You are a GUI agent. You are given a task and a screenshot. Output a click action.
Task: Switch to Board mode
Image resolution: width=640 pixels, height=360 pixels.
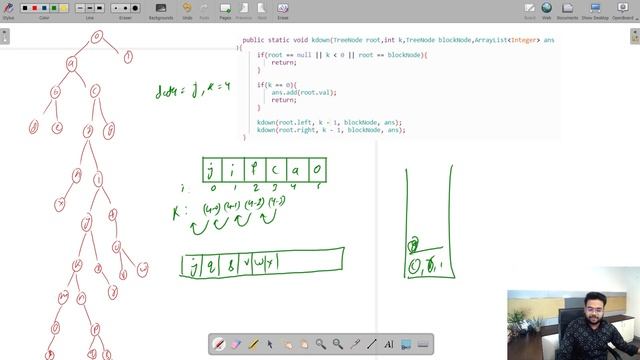(x=530, y=11)
